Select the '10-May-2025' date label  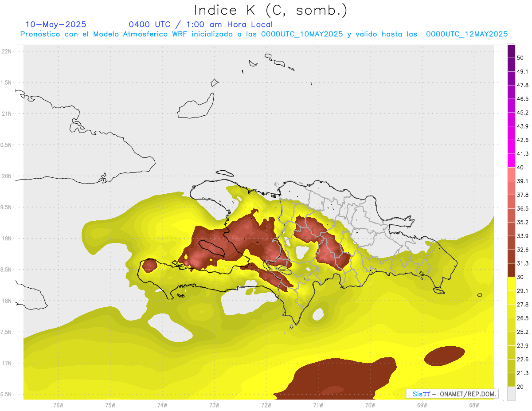[56, 24]
